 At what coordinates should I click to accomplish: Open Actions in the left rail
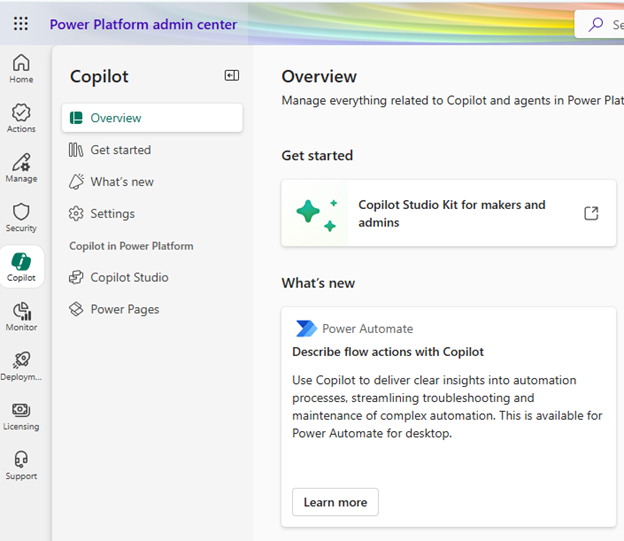pyautogui.click(x=21, y=118)
